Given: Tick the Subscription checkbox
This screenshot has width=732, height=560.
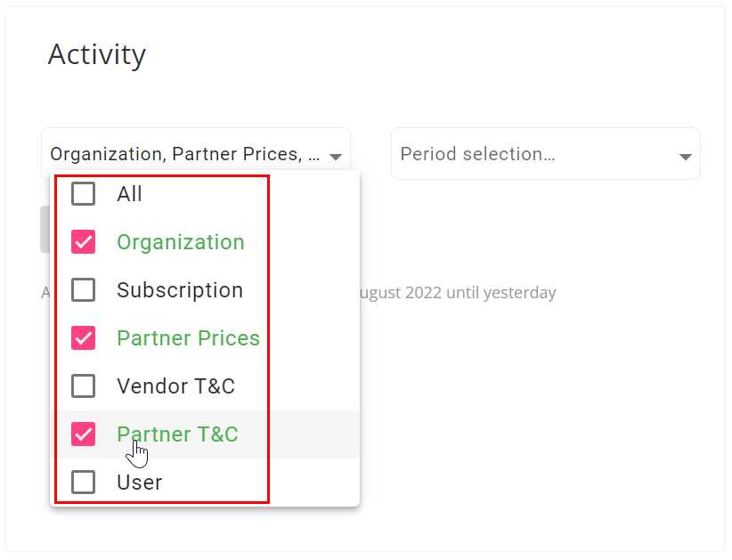Looking at the screenshot, I should [x=83, y=290].
